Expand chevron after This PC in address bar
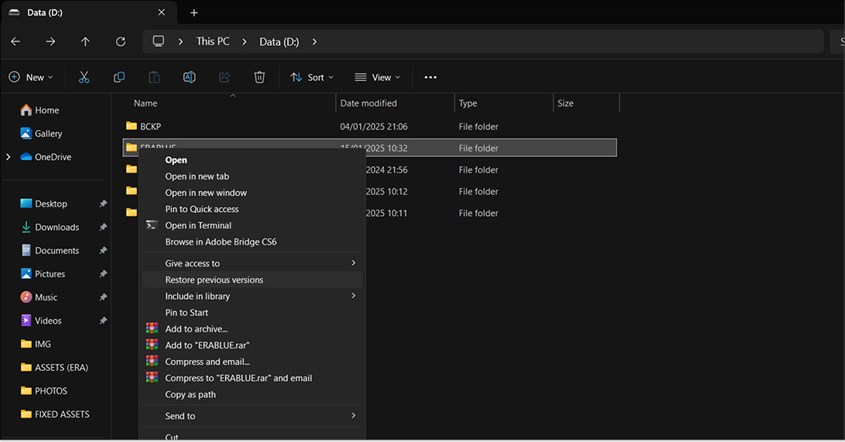This screenshot has height=442, width=845. [244, 42]
